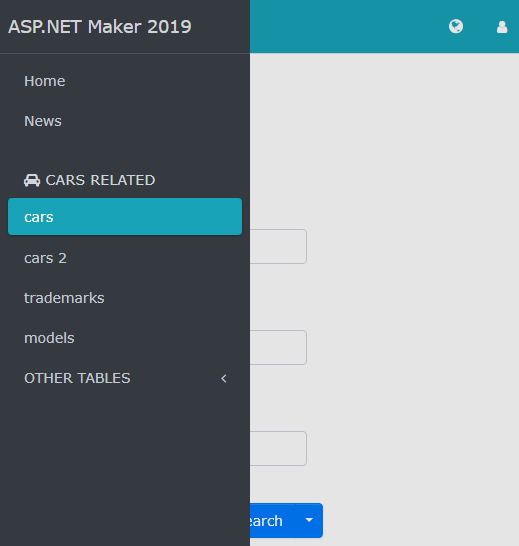519x546 pixels.
Task: Click the ASP.NET Maker 2019 brand title
Action: pyautogui.click(x=100, y=27)
